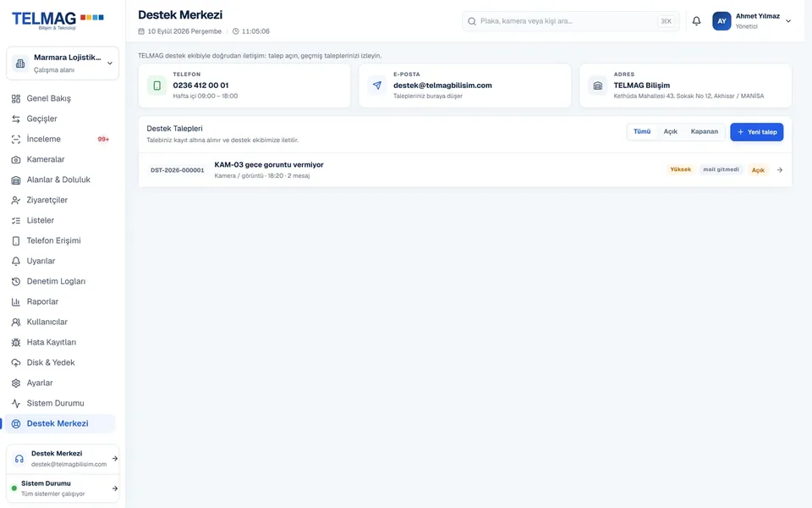This screenshot has width=812, height=508.
Task: Click the AY user avatar
Action: (721, 21)
